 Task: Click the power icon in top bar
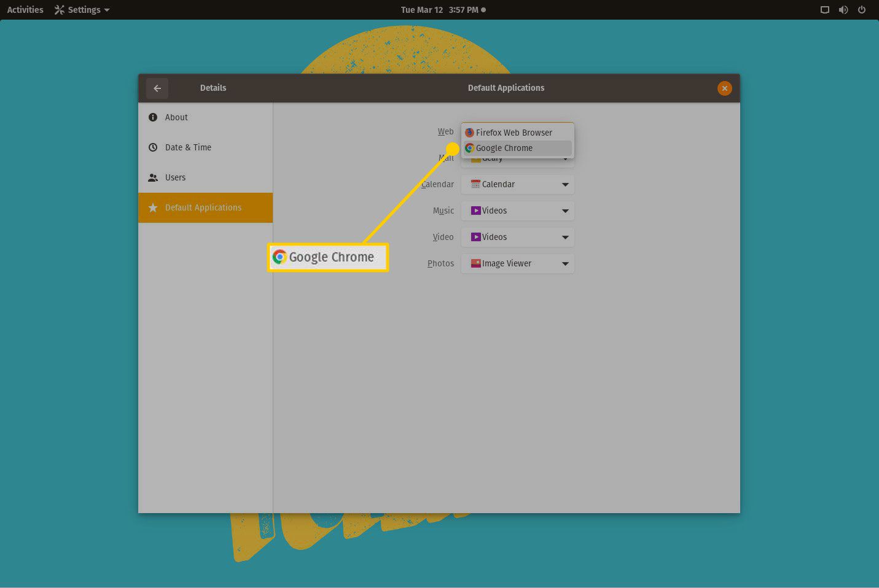(x=862, y=10)
